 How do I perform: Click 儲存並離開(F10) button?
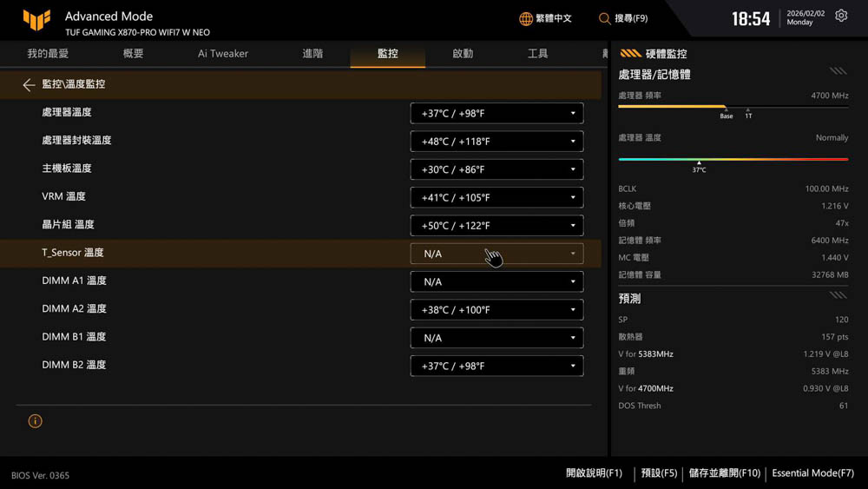coord(724,473)
